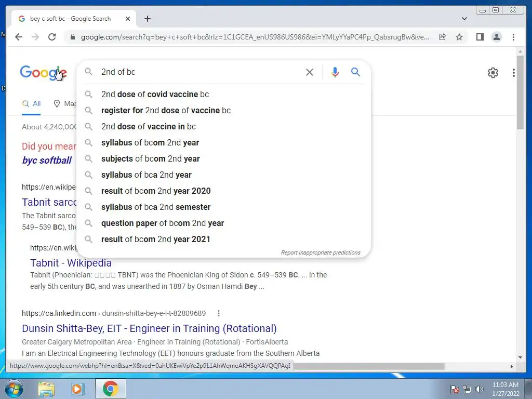The width and height of the screenshot is (532, 399).
Task: Open the taskbar clock showing 11:03 AM
Action: pyautogui.click(x=506, y=389)
